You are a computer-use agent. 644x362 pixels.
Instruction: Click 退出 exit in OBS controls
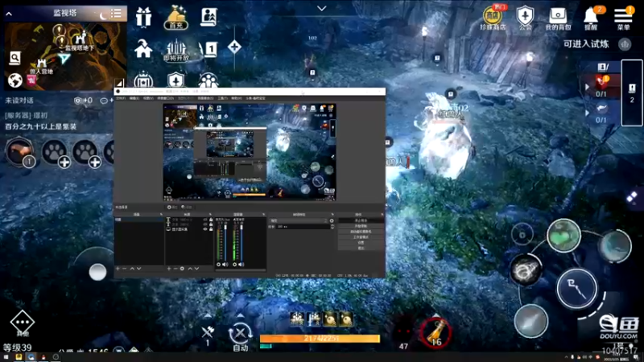(361, 248)
